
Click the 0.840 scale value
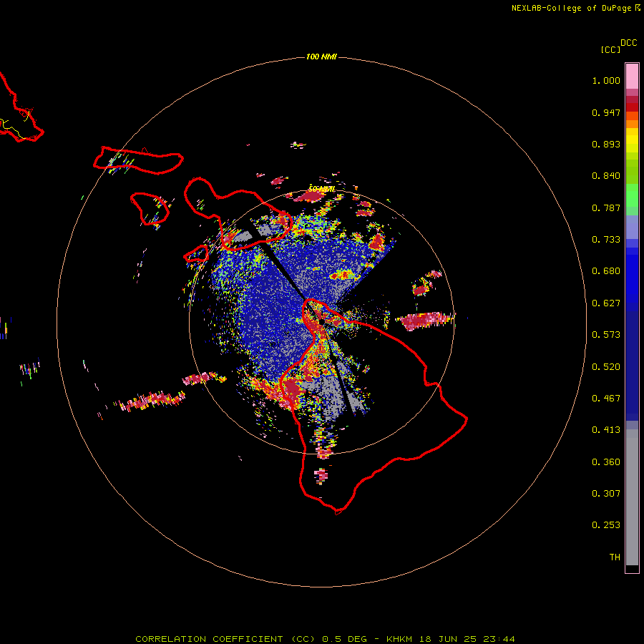click(x=606, y=176)
